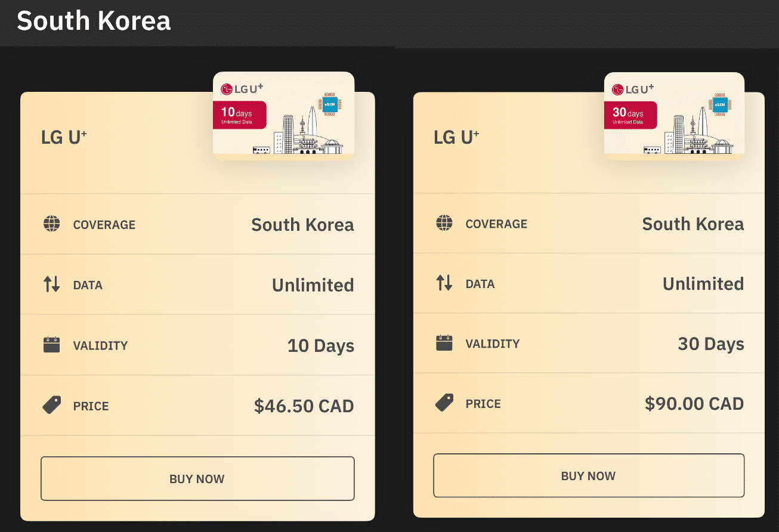Click the calendar icon on the 30-day plan

444,343
